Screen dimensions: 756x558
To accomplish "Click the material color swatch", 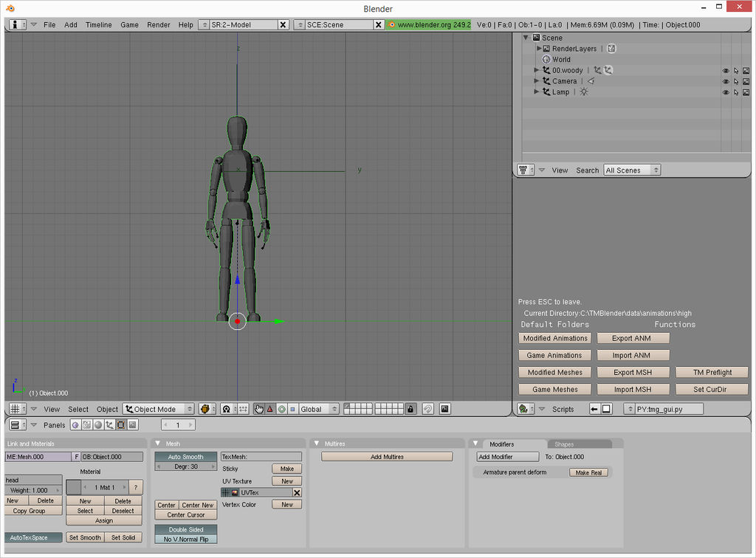I will 73,487.
